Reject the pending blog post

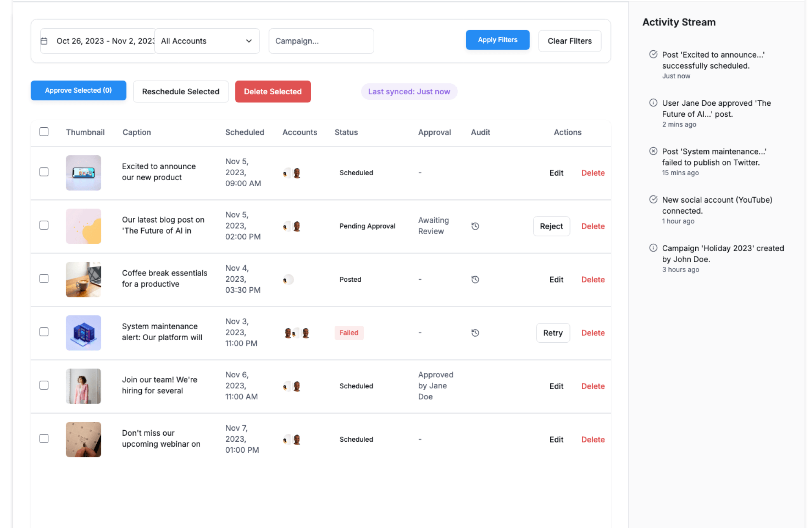point(551,226)
